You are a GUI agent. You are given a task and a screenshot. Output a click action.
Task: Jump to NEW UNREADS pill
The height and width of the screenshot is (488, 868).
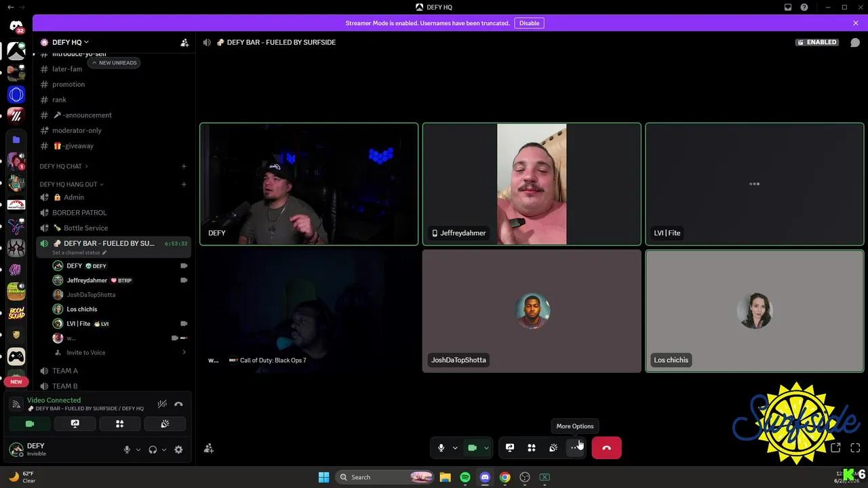point(114,62)
